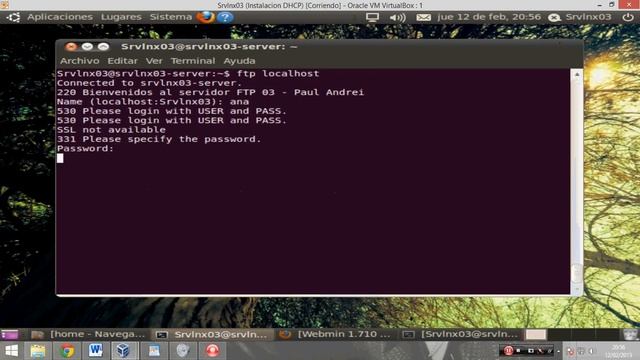Switch to 'Webmin 1.710' panel window

pos(335,334)
